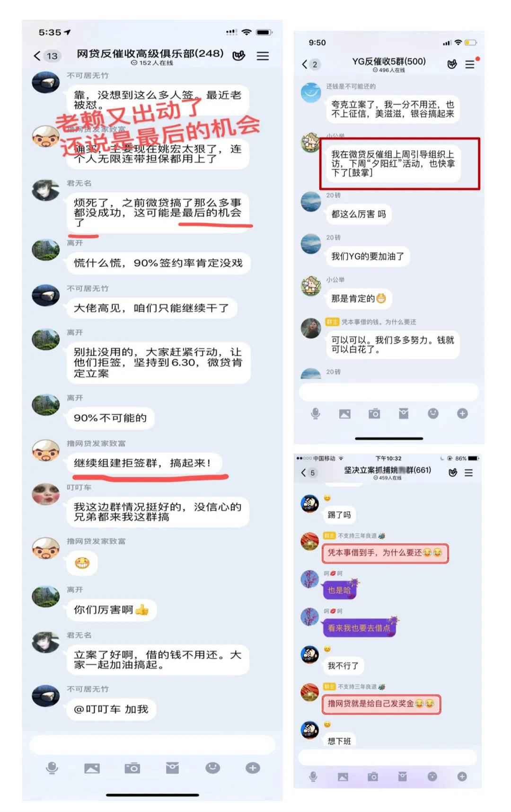Open the emoji panel in the left chat
Viewport: 511px width, 812px height.
coord(212,768)
